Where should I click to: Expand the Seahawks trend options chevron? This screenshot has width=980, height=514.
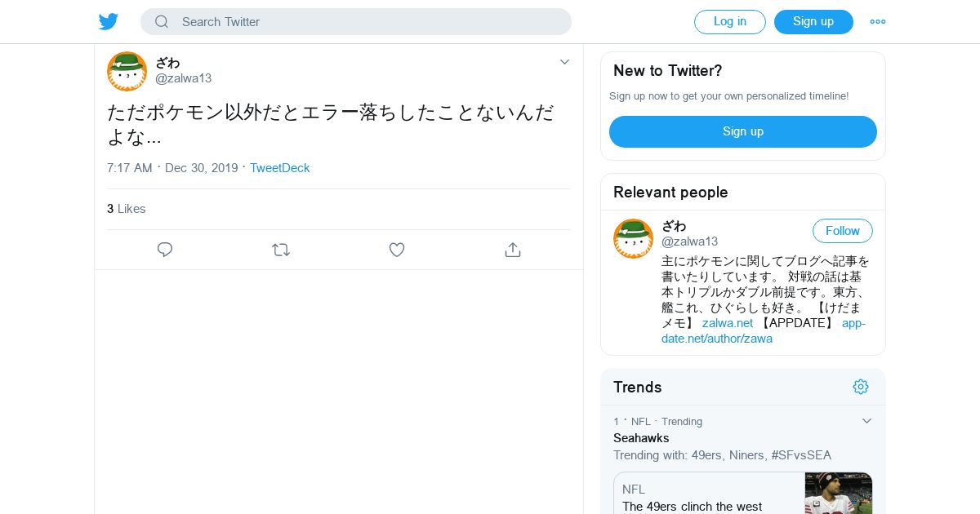(867, 421)
